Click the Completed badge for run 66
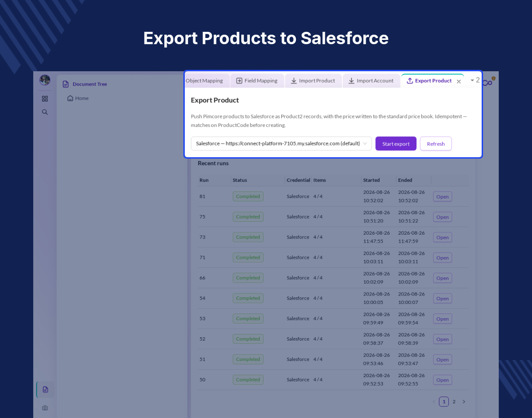The image size is (532, 418). tap(248, 278)
